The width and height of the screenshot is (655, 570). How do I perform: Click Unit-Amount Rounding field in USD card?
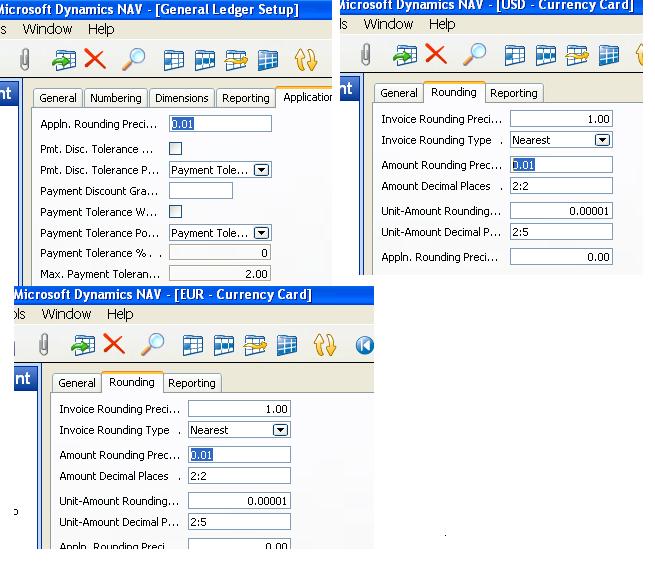pos(561,211)
